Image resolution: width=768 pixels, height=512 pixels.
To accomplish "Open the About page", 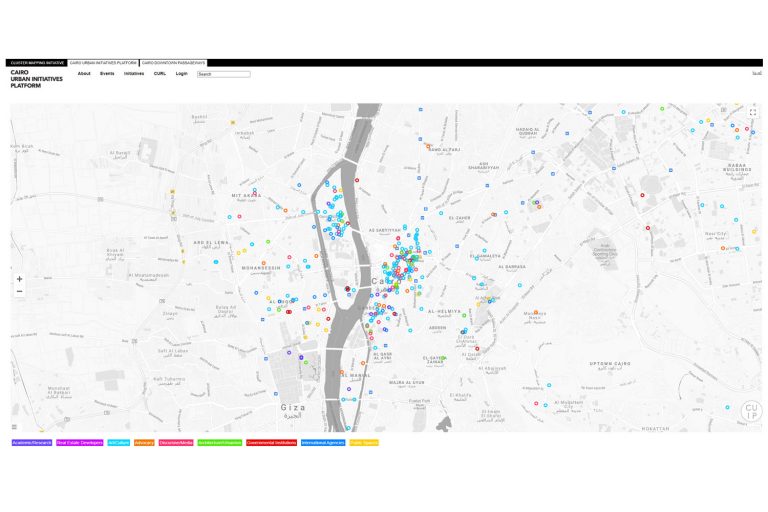I will coord(84,74).
